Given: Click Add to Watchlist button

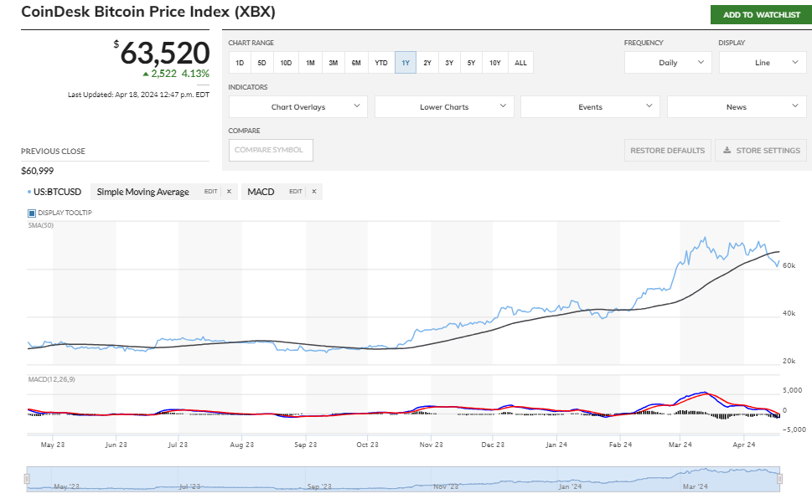Looking at the screenshot, I should (761, 14).
